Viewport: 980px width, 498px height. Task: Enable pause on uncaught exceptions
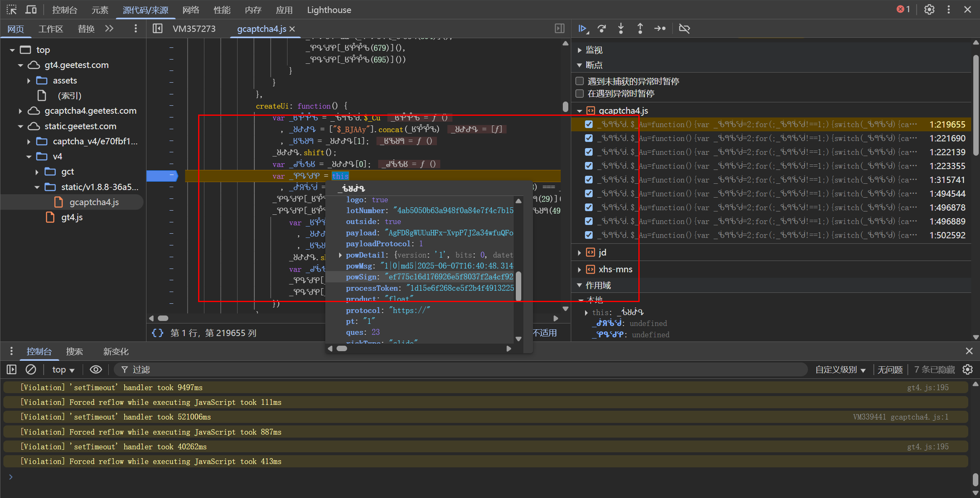click(580, 81)
